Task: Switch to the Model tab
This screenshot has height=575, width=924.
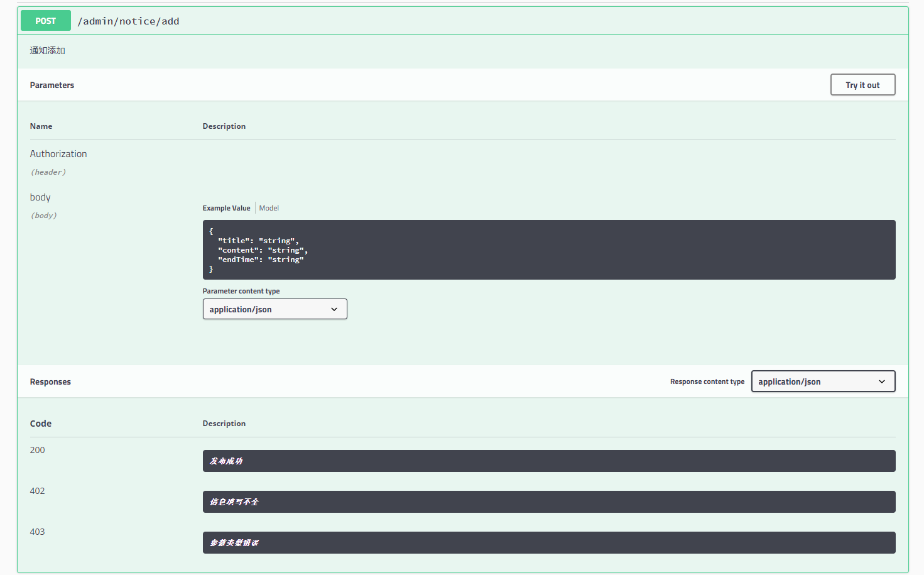Action: (269, 207)
